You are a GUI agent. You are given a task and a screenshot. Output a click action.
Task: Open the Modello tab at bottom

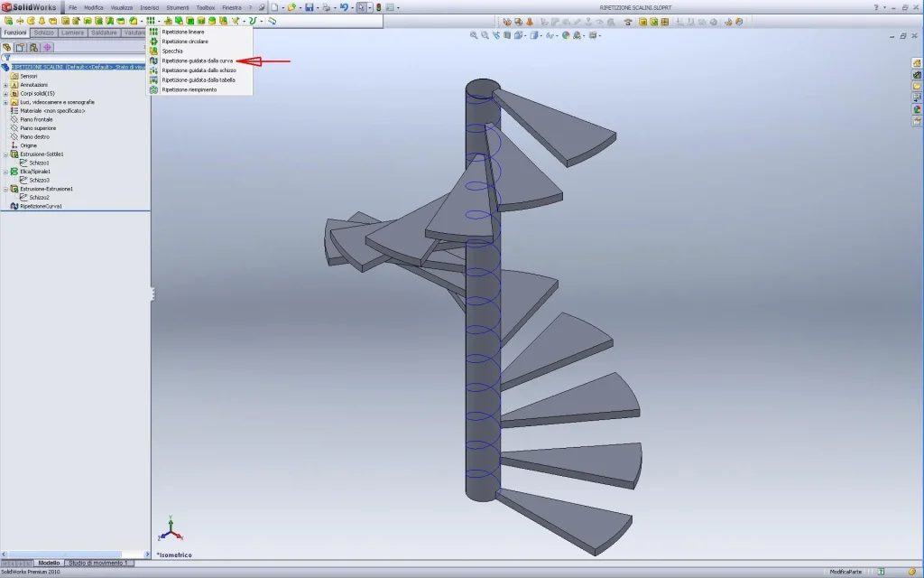[x=49, y=563]
